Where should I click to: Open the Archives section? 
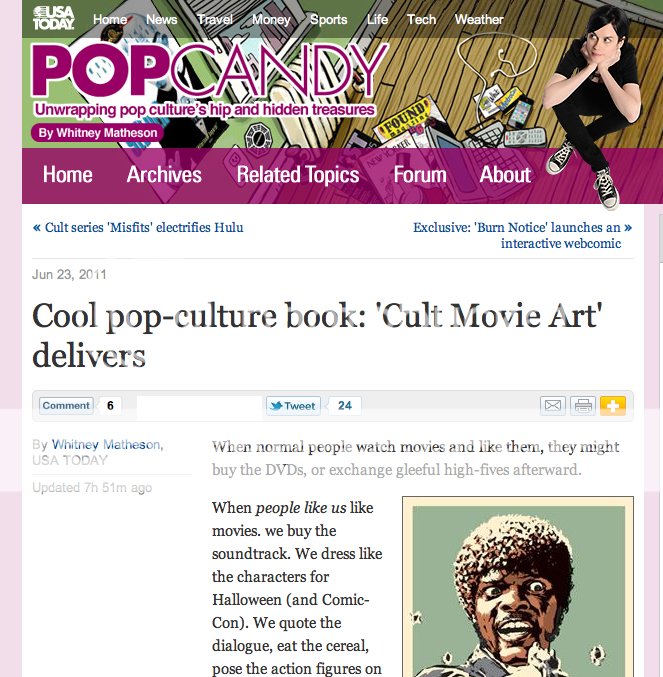click(x=164, y=175)
